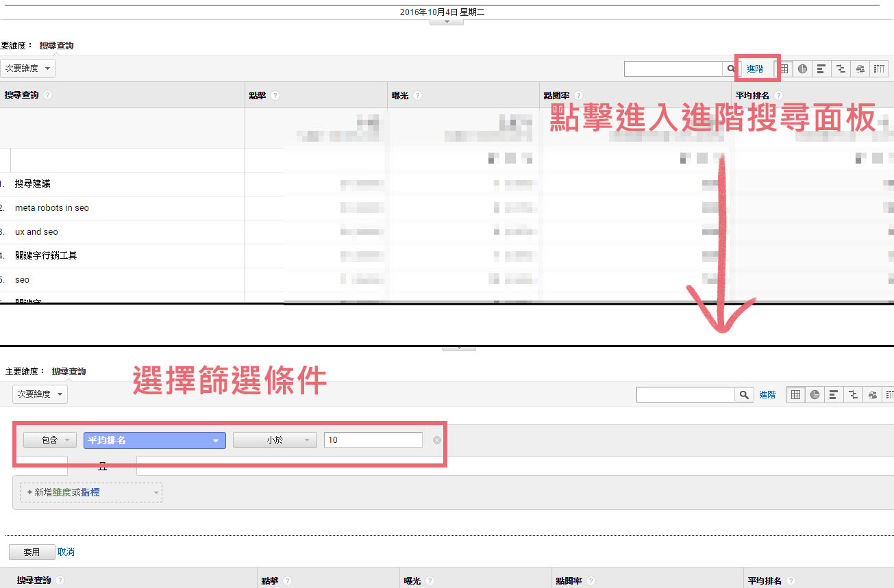
Task: Sort by 點擊 column header in the upper table
Action: coord(258,96)
